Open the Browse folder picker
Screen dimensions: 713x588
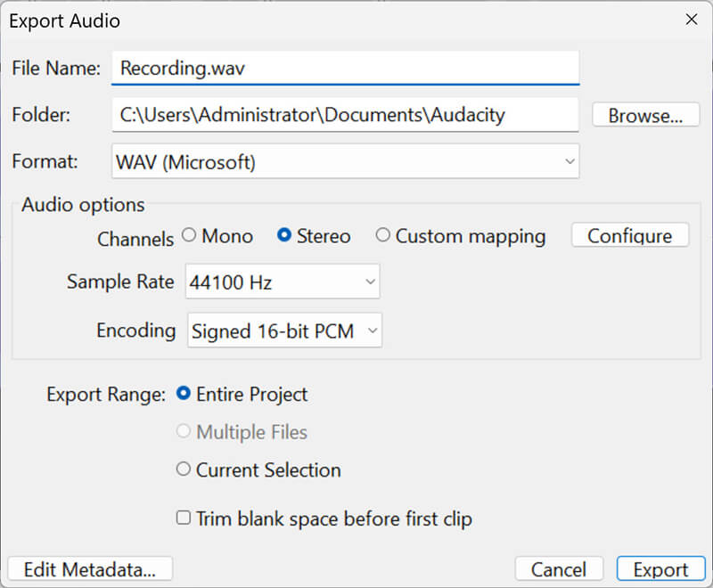(x=644, y=114)
